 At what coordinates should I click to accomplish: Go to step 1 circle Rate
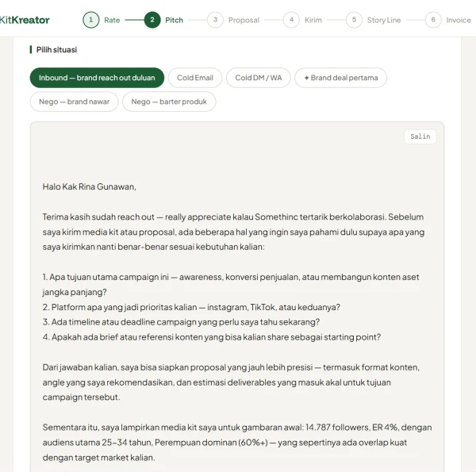(x=90, y=20)
